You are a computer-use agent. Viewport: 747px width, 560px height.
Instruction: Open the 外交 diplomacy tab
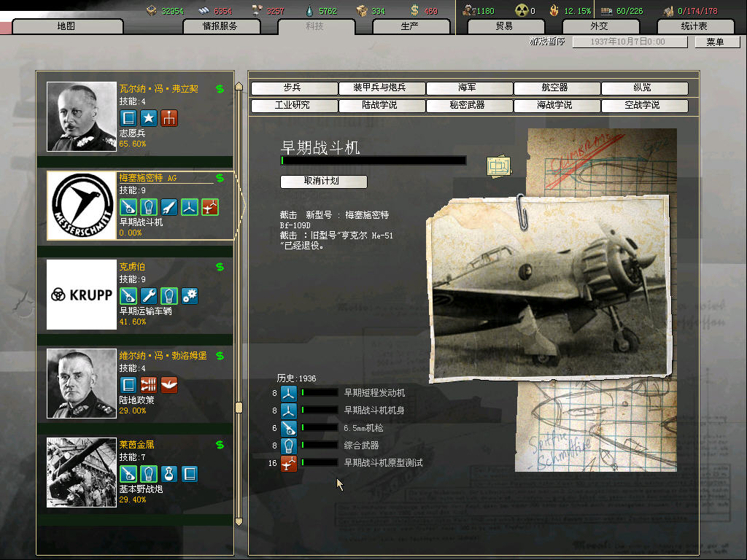click(x=600, y=26)
